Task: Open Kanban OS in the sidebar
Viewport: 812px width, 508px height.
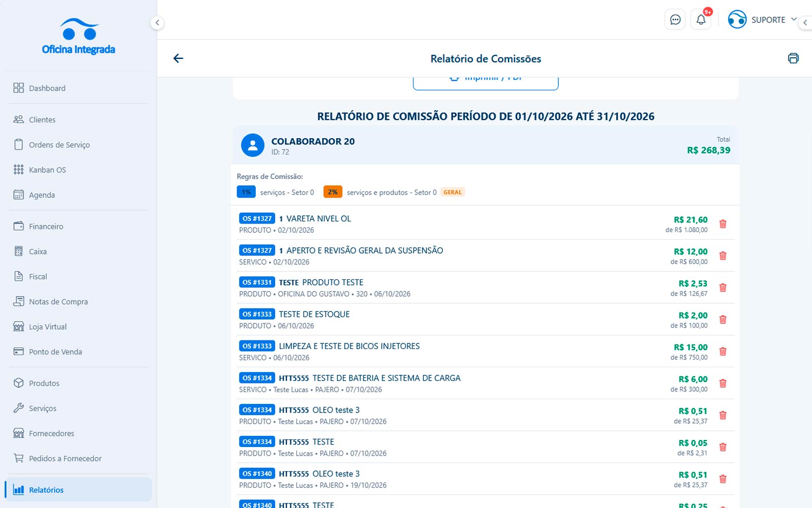Action: pyautogui.click(x=78, y=170)
